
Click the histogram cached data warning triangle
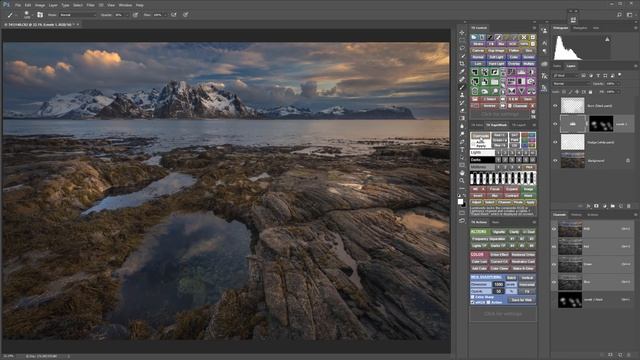click(x=607, y=40)
